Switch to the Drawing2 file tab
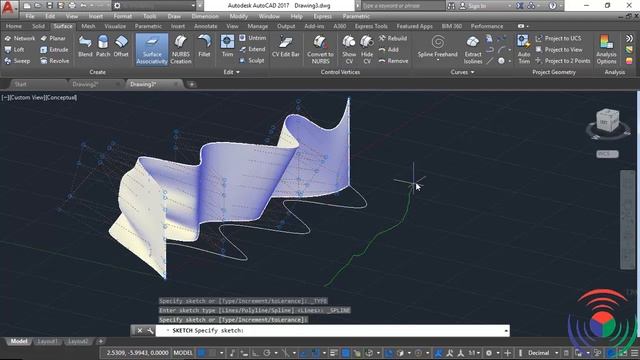Screen dimensions: 640x360 coord(85,84)
